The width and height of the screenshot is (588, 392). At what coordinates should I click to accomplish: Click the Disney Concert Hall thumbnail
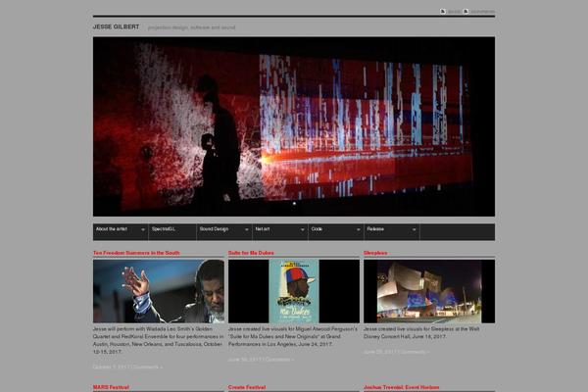(429, 291)
